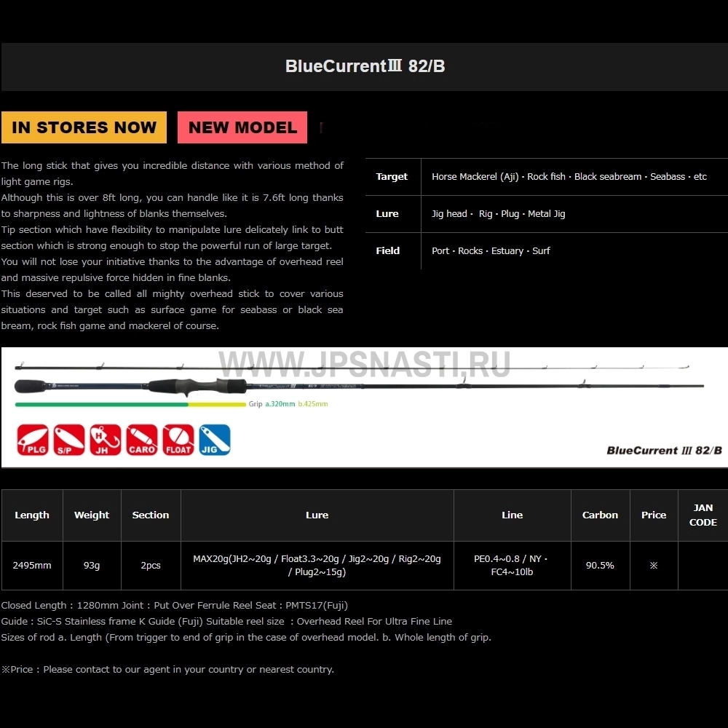Click the 'Sizes of rod a. Length' note
728x728 pixels.
[246, 638]
